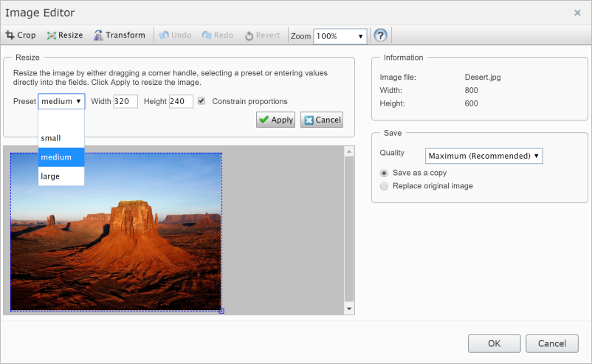This screenshot has width=592, height=364.
Task: Select Replace original image option
Action: click(x=384, y=186)
